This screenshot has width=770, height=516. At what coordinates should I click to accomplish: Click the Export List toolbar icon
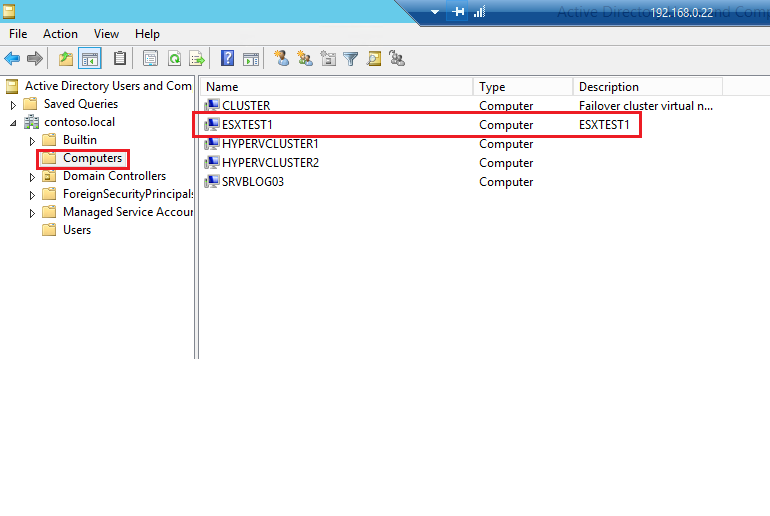coord(197,59)
